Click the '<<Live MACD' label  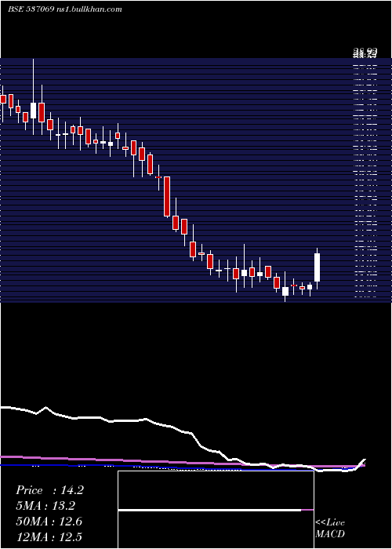coord(330,529)
